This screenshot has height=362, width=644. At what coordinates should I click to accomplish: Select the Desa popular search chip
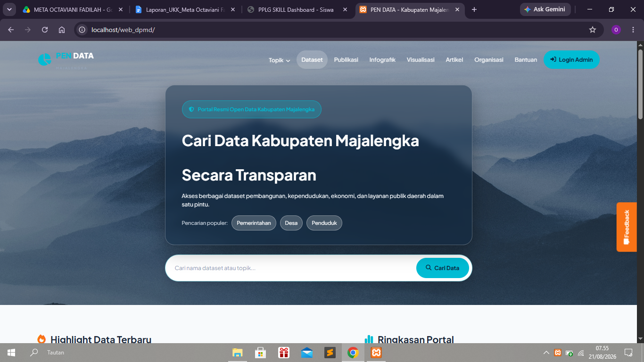click(x=291, y=223)
